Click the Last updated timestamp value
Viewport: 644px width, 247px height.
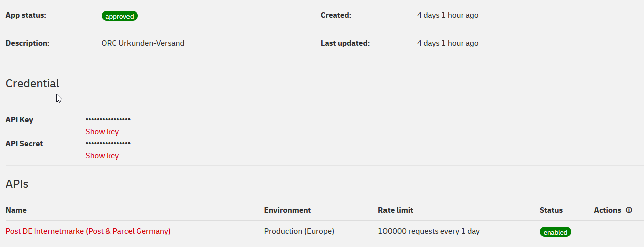coord(448,43)
